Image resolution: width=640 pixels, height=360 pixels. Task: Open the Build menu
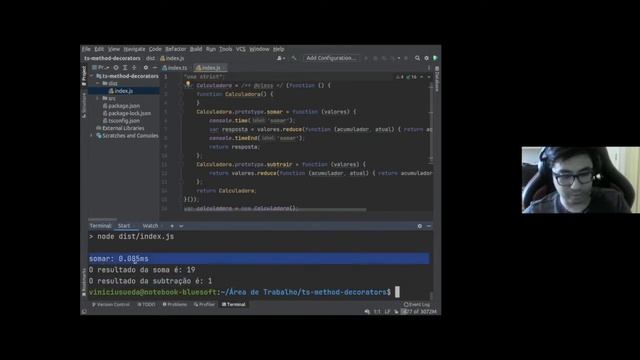tap(196, 49)
